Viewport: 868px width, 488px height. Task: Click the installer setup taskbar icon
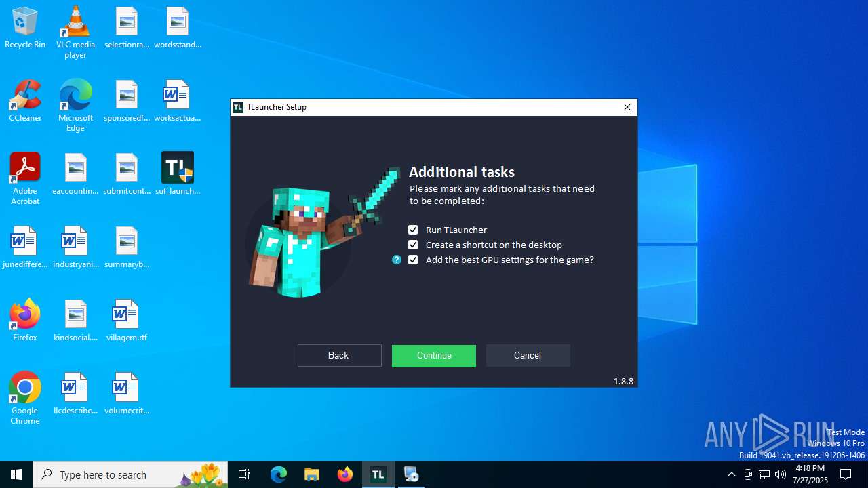pyautogui.click(x=412, y=474)
